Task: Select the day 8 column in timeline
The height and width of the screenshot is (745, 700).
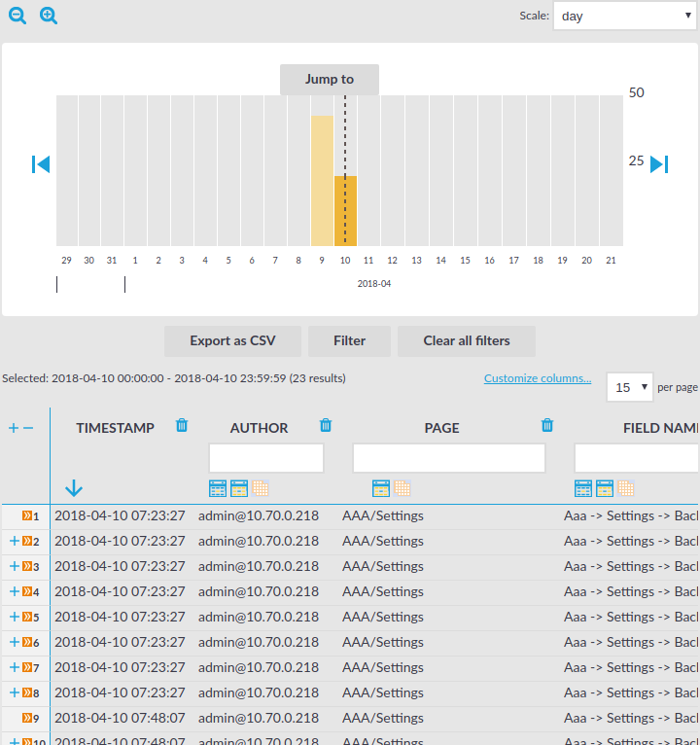Action: coord(298,170)
